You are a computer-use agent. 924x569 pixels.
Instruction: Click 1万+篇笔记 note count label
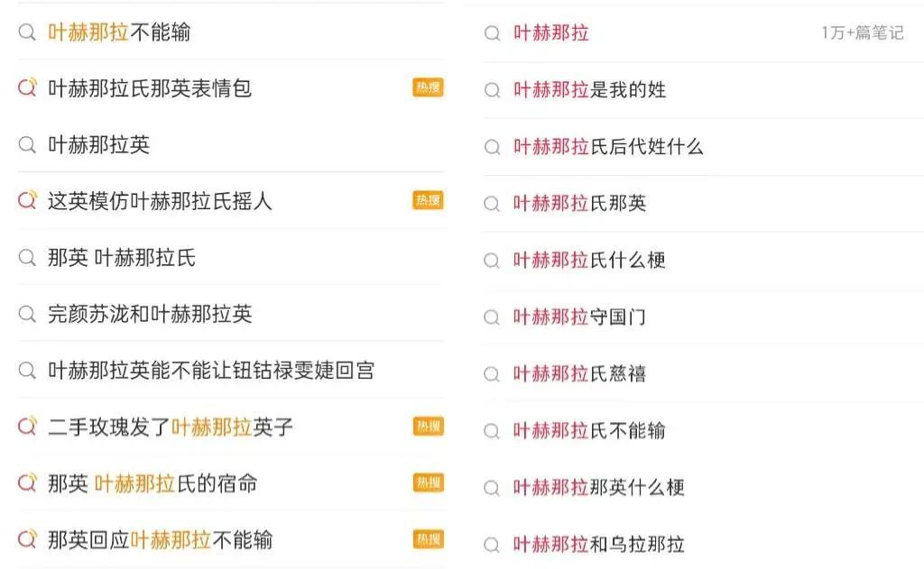[x=862, y=33]
